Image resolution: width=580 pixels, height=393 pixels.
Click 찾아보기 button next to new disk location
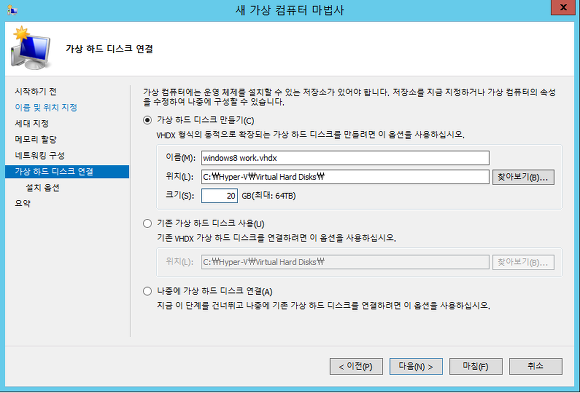[x=523, y=177]
